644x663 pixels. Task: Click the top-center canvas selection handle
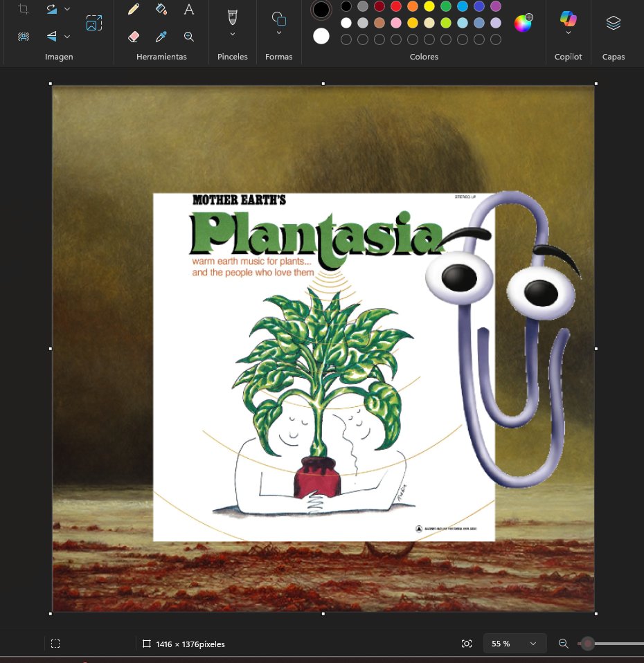tap(323, 84)
